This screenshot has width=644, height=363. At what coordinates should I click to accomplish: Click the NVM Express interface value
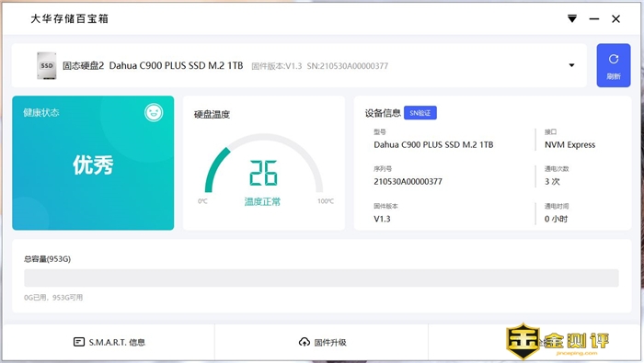coord(569,145)
